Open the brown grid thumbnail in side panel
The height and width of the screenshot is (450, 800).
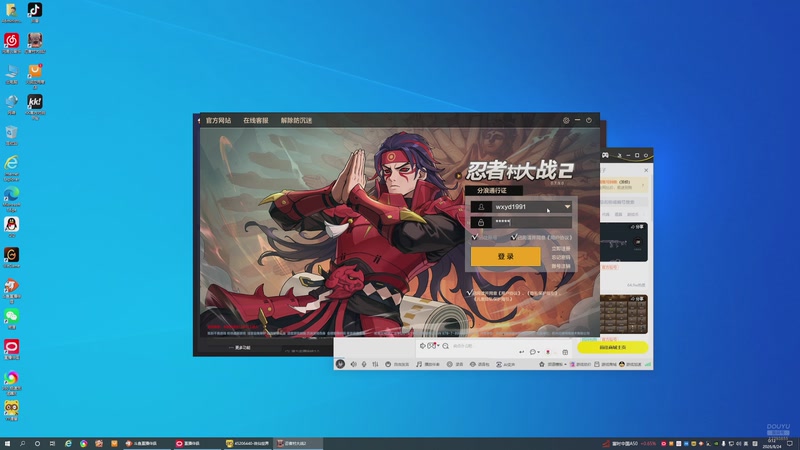tap(623, 314)
